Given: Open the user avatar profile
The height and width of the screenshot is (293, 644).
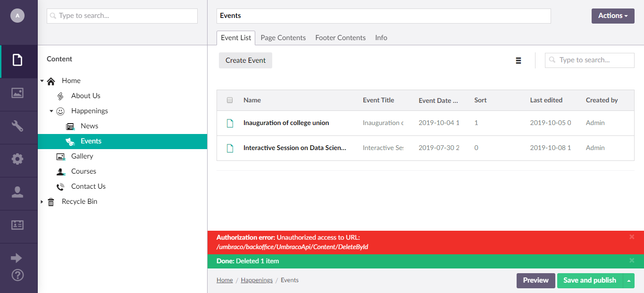Looking at the screenshot, I should click(x=17, y=16).
